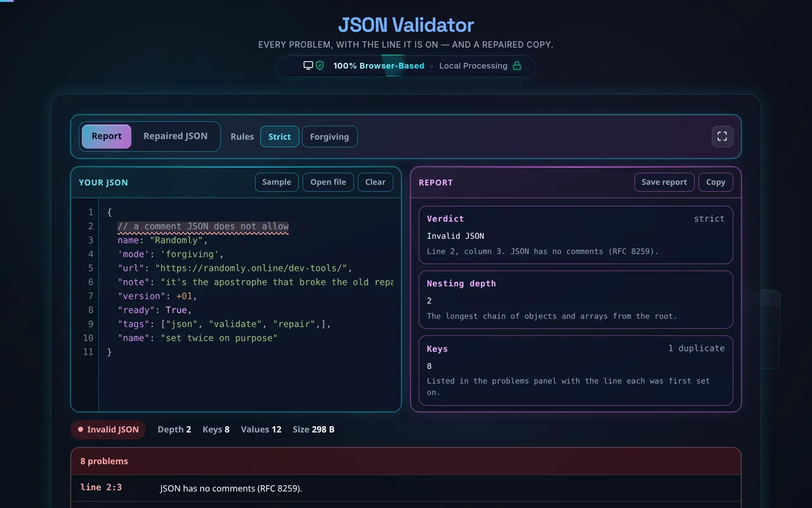Viewport: 812px width, 508px height.
Task: Click line number 11 in the gutter
Action: tap(88, 352)
